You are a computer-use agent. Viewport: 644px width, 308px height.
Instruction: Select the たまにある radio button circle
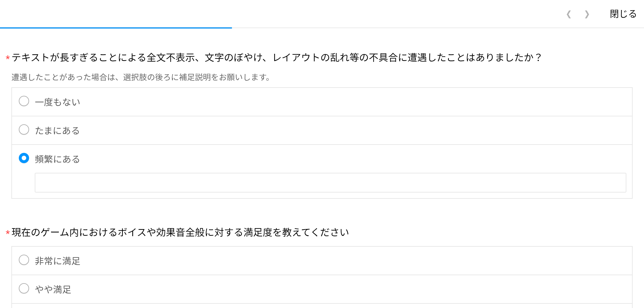click(x=24, y=130)
